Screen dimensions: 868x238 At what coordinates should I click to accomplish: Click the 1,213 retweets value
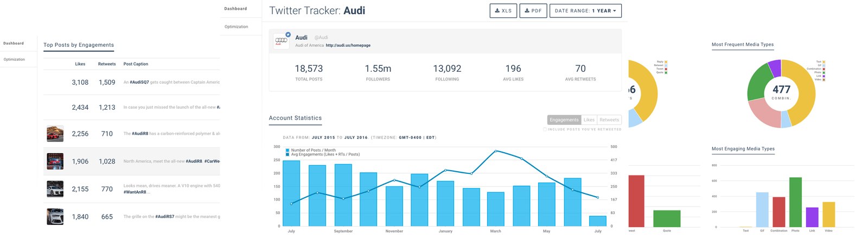pos(107,108)
